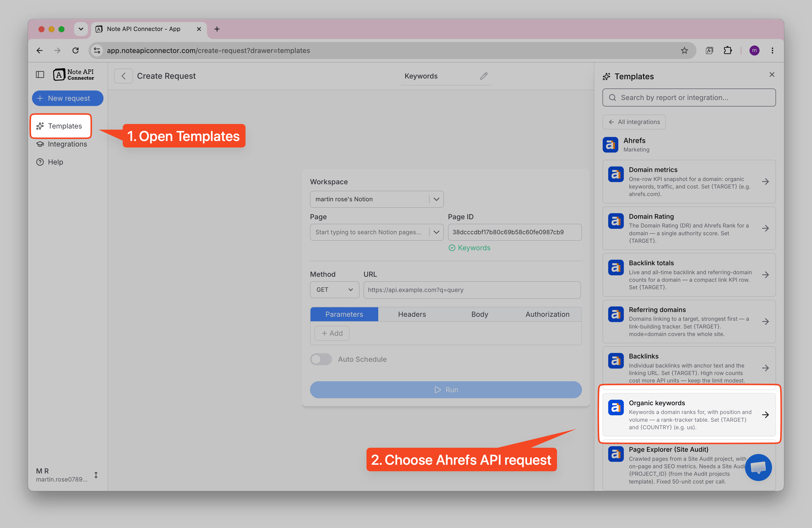This screenshot has width=812, height=528.
Task: Open Integrations in the sidebar
Action: [x=61, y=144]
